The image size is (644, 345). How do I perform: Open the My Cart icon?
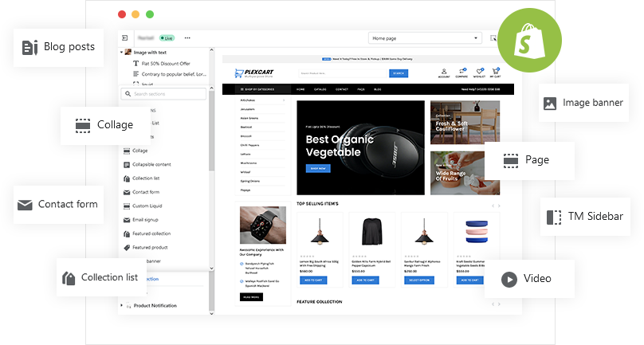click(x=496, y=73)
